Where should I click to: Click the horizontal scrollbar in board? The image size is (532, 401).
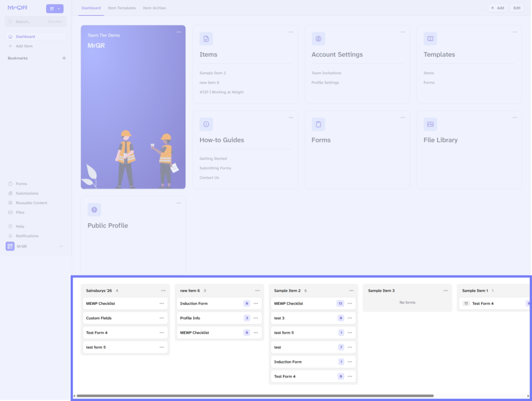[x=255, y=396]
